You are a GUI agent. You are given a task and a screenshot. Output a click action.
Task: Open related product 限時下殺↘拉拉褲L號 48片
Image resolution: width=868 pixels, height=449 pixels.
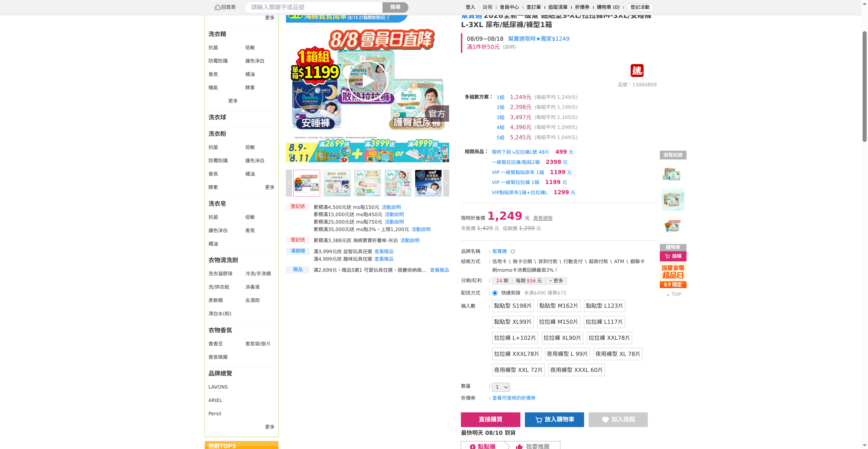click(520, 152)
